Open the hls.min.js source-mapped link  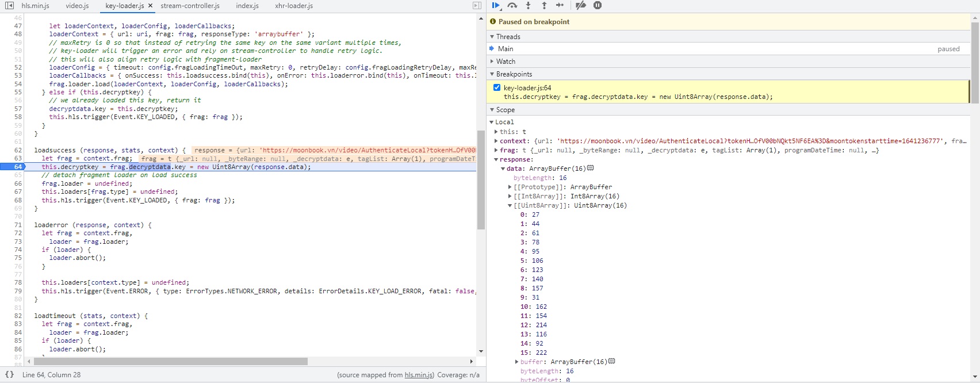click(419, 375)
